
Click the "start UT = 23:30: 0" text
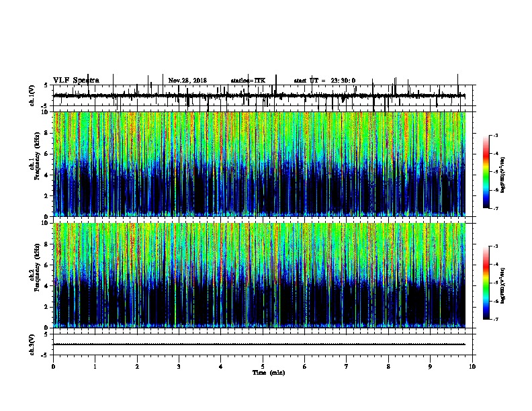(324, 81)
